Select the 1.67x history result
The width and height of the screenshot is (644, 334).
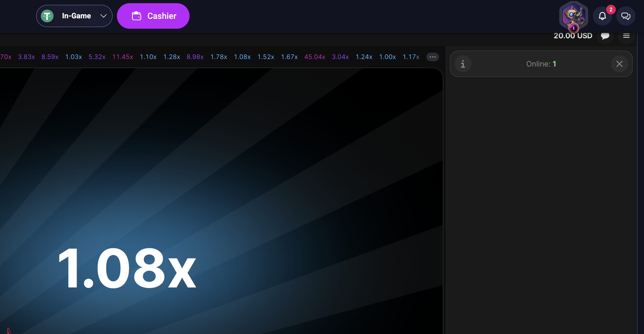289,57
